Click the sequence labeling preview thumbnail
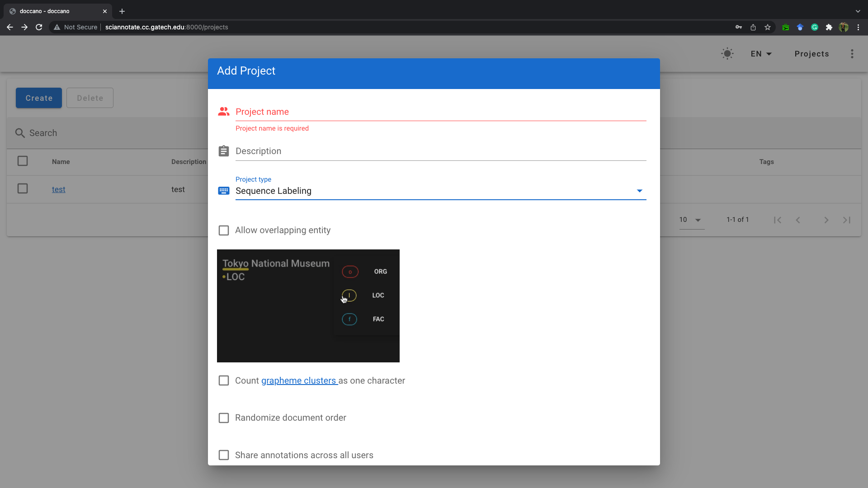This screenshot has height=488, width=868. (308, 305)
